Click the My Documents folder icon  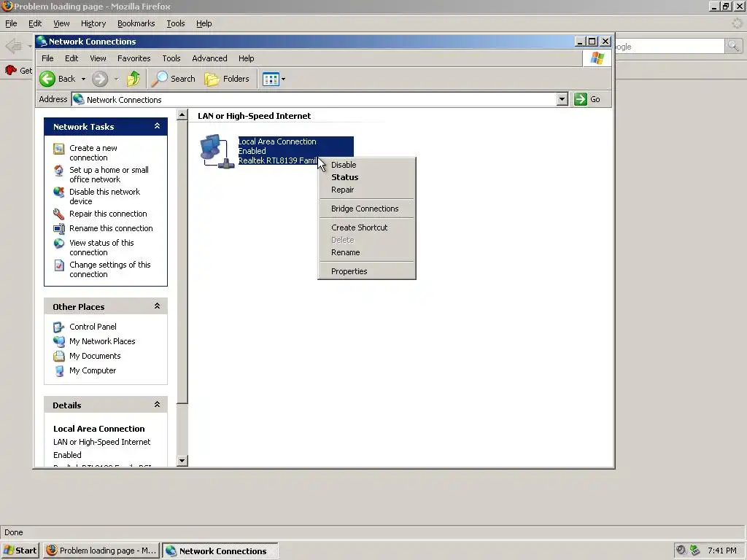pos(58,356)
